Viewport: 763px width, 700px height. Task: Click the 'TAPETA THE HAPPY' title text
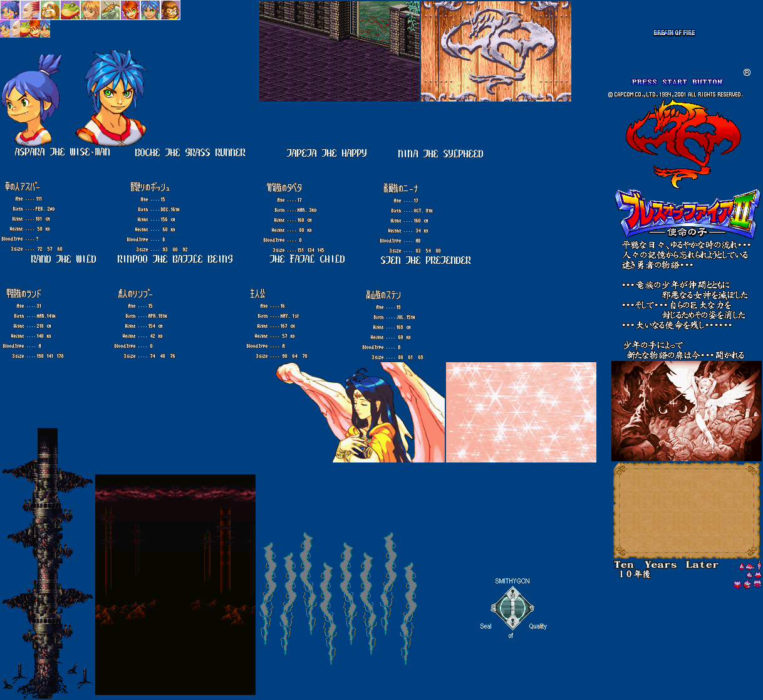coord(326,153)
